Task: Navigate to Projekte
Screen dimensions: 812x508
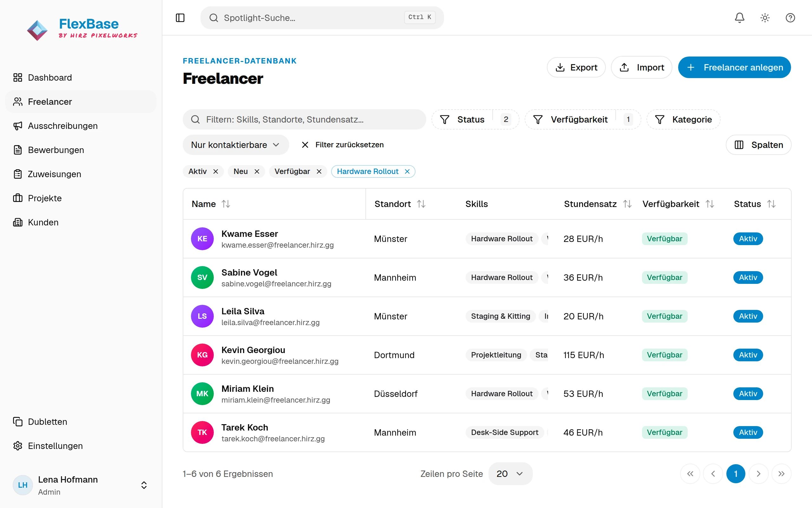Action: 81,198
